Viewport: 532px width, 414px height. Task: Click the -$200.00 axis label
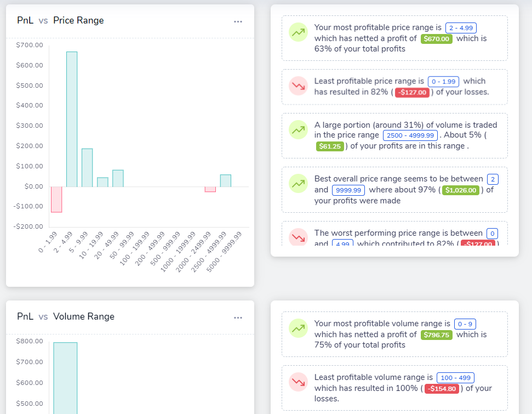tap(28, 226)
